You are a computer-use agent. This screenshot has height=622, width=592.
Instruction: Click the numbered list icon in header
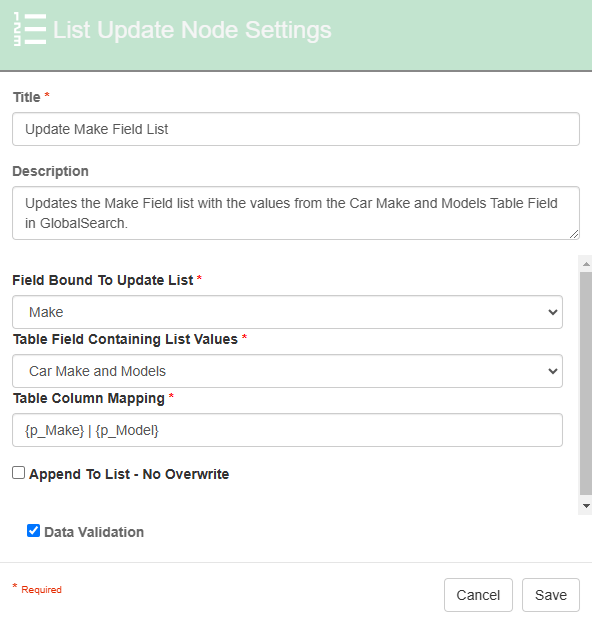(30, 29)
